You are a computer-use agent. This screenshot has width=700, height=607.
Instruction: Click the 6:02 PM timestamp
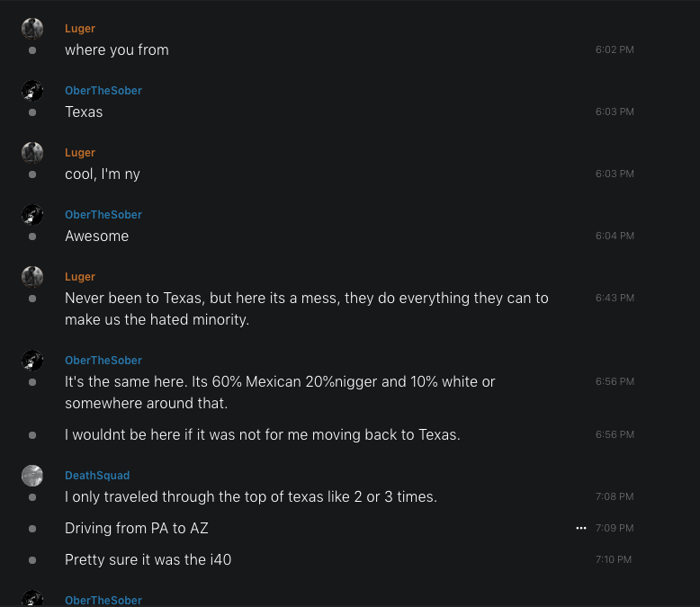click(x=615, y=49)
